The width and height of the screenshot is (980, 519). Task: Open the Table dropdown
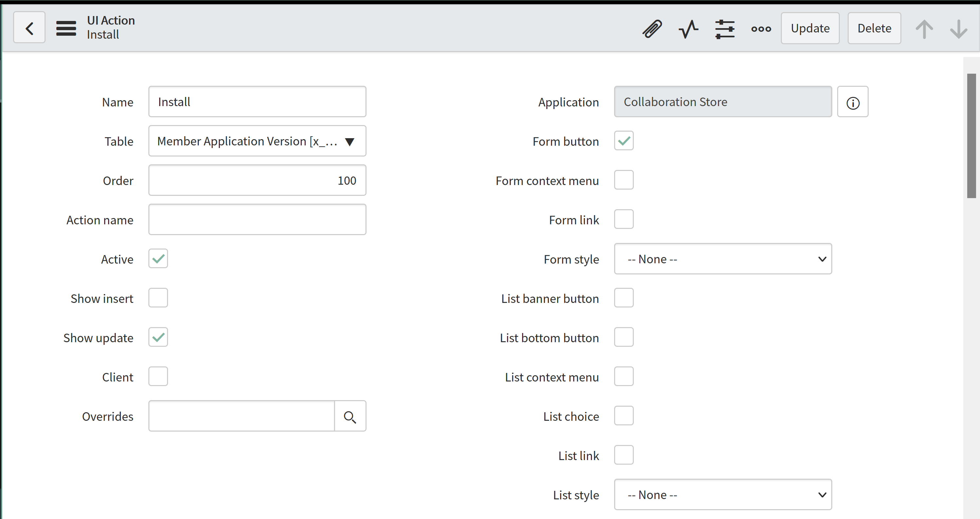(x=257, y=141)
